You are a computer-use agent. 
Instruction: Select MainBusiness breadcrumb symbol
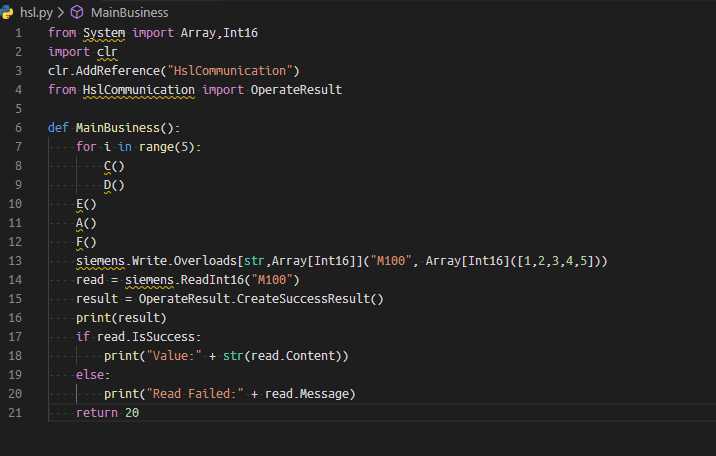point(129,13)
